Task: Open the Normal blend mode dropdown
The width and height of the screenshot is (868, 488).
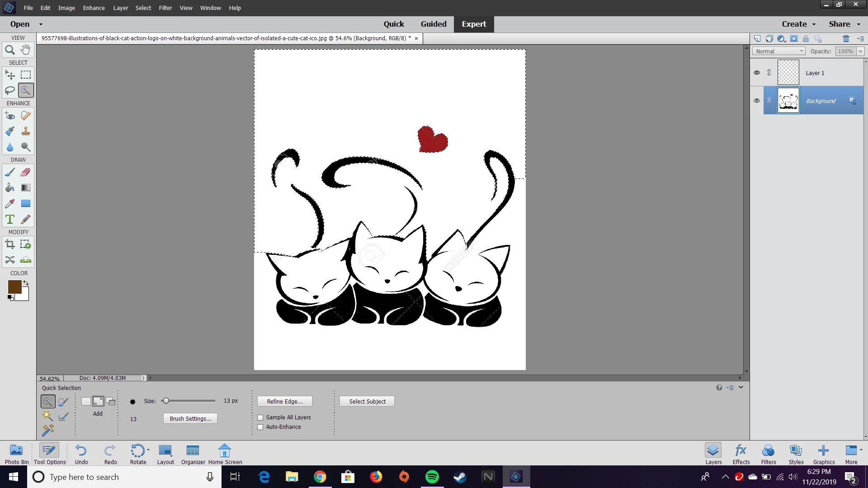Action: click(779, 52)
